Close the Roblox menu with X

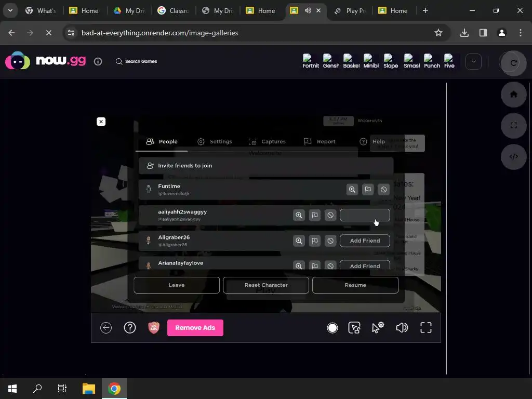[x=101, y=122]
